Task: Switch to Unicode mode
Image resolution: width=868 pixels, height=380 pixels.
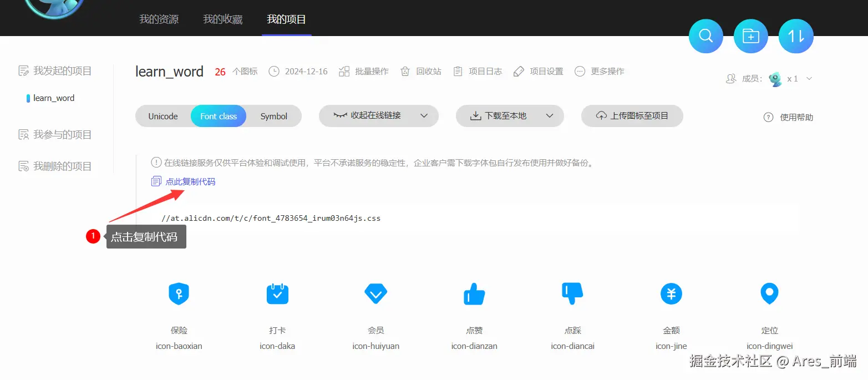Action: 163,116
